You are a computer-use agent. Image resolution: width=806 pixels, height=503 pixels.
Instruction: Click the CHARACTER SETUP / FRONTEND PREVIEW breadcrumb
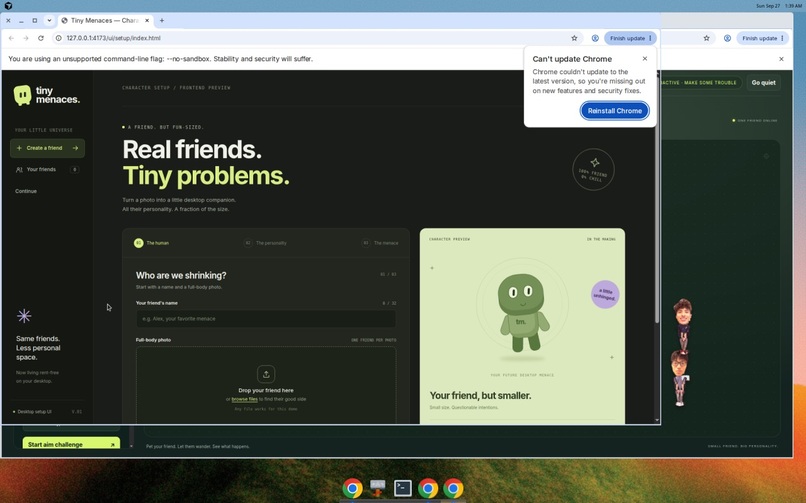click(176, 88)
